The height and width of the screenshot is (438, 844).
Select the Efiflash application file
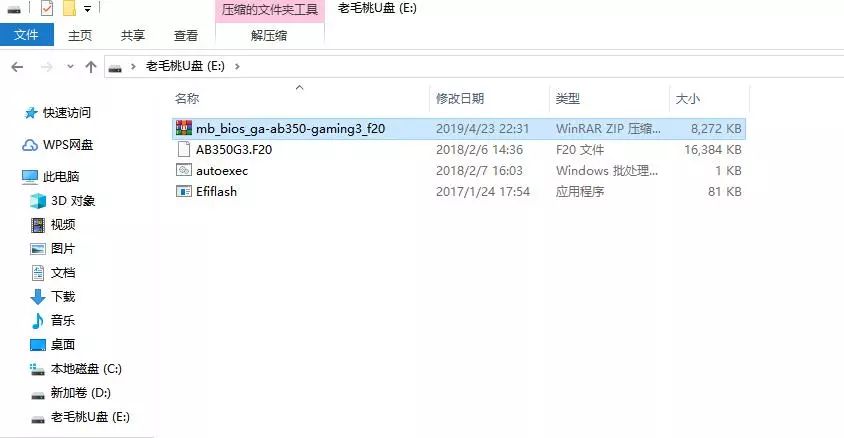pyautogui.click(x=459, y=192)
